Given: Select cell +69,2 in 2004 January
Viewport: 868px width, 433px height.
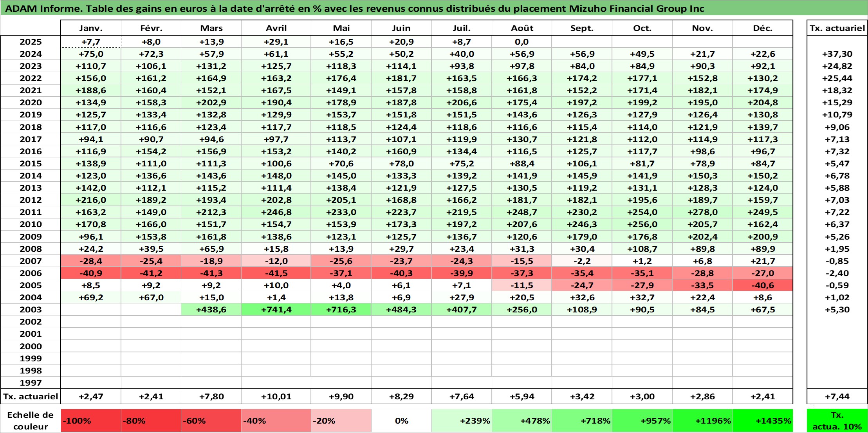Looking at the screenshot, I should click(91, 298).
